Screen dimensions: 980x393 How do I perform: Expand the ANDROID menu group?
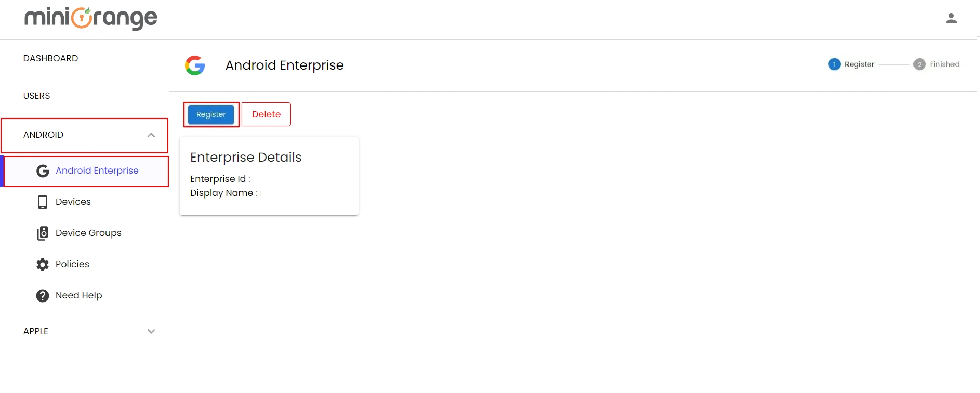point(44,135)
